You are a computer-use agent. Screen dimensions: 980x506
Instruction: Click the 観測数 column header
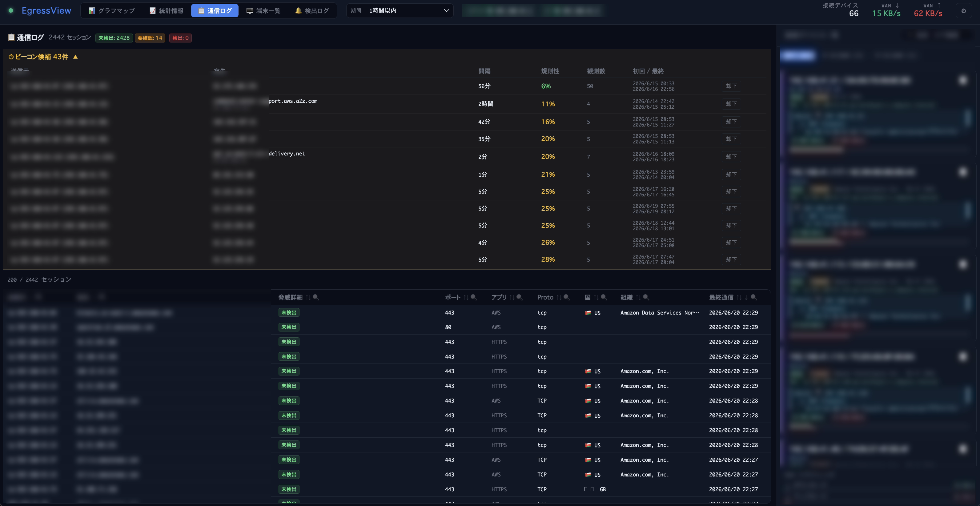[596, 71]
